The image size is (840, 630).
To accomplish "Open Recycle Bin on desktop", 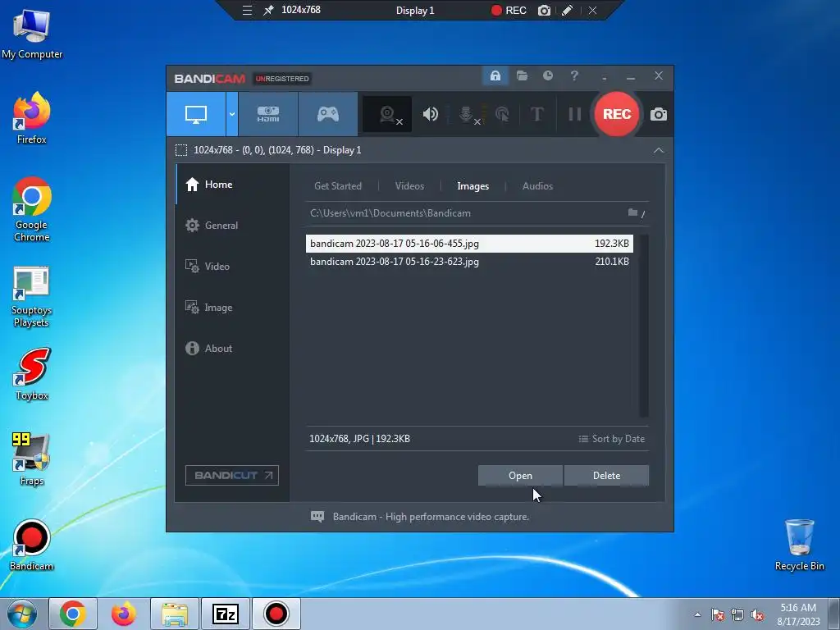I will pyautogui.click(x=799, y=545).
